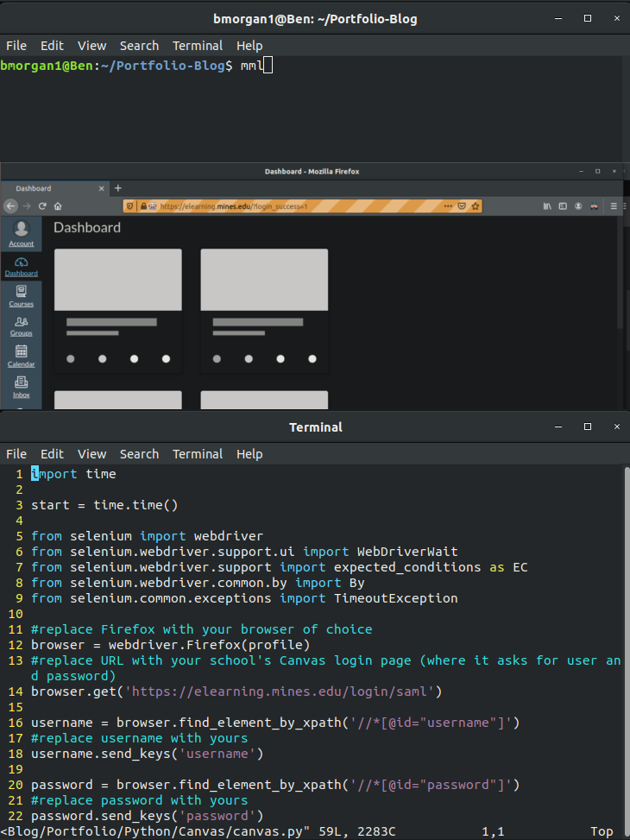Open the Firefox hamburger menu
Screen dimensions: 630x840
614,205
